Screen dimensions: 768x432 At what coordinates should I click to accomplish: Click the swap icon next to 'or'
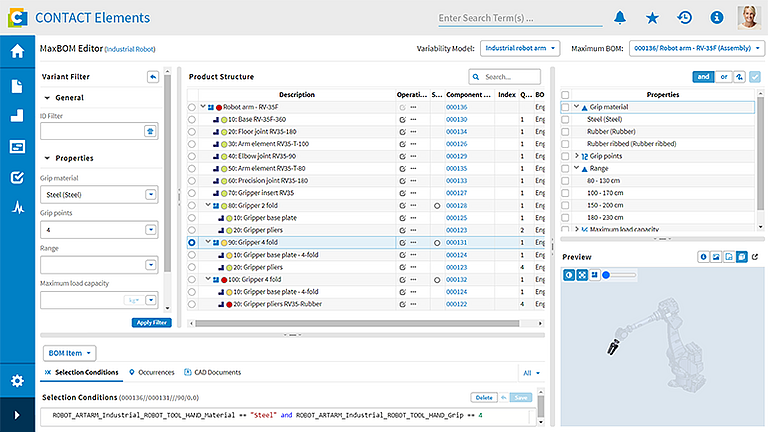point(739,77)
